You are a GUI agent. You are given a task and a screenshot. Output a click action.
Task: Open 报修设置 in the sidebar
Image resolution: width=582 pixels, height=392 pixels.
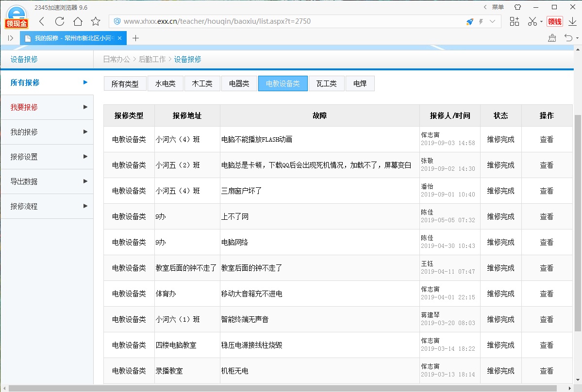coord(47,157)
